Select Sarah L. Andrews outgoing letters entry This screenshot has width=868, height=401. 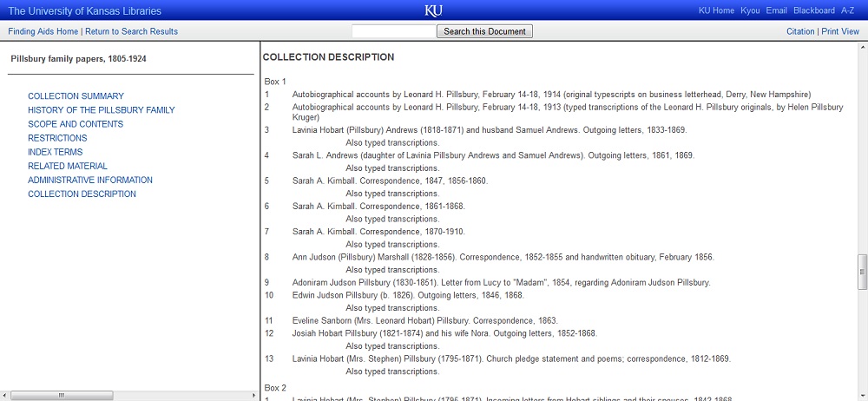[x=493, y=155]
